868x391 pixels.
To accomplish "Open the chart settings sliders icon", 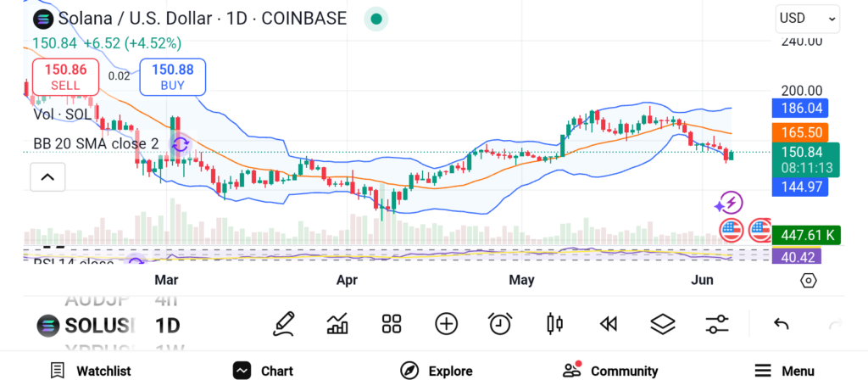I will (717, 324).
